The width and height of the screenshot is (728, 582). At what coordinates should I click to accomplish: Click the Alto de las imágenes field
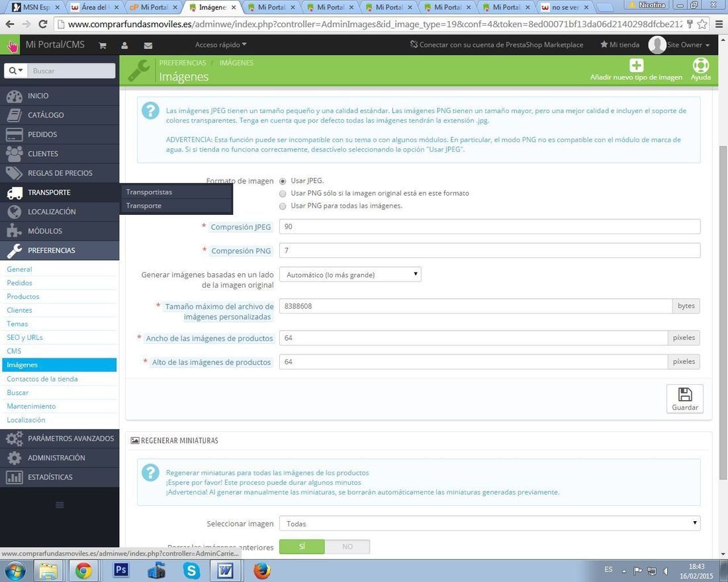[474, 362]
